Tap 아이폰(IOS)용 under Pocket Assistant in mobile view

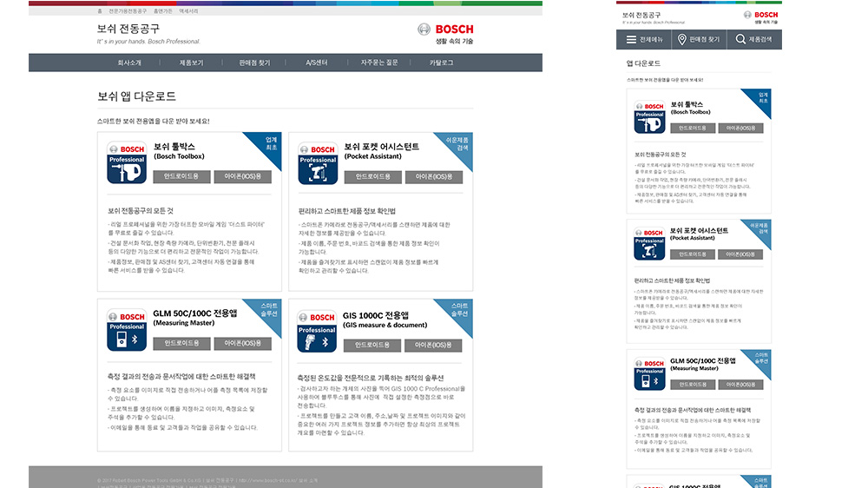click(740, 254)
